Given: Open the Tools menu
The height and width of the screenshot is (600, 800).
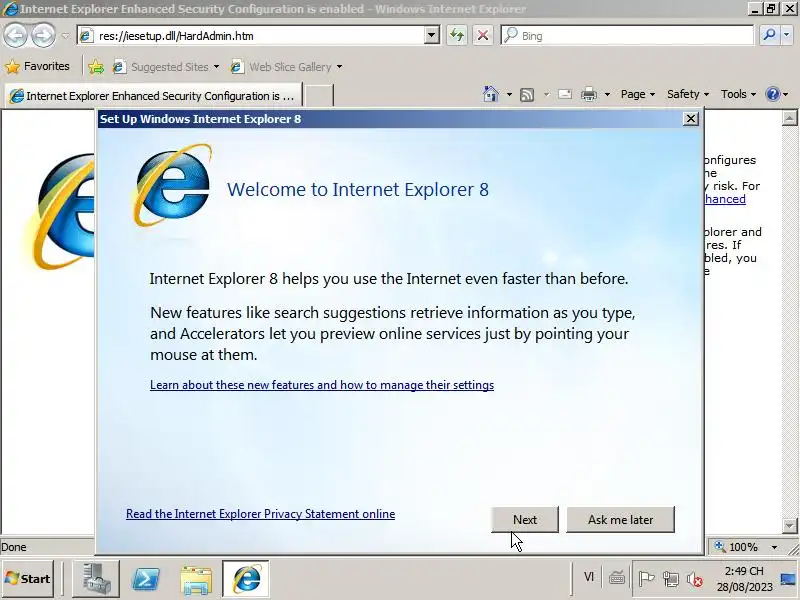Looking at the screenshot, I should [x=738, y=94].
